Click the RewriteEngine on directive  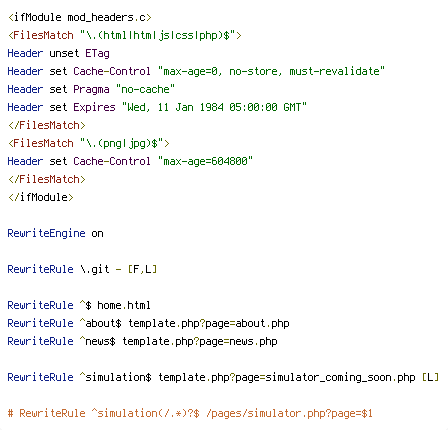click(x=55, y=233)
